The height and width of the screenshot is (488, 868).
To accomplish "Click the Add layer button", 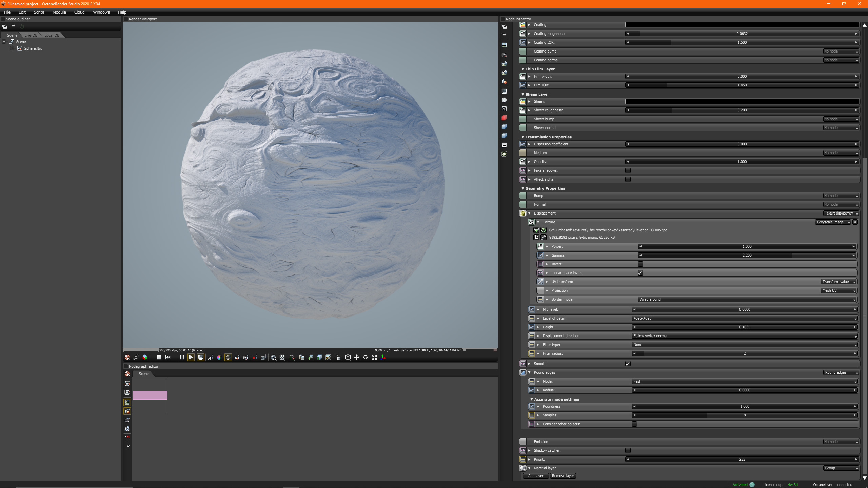I will coord(535,476).
